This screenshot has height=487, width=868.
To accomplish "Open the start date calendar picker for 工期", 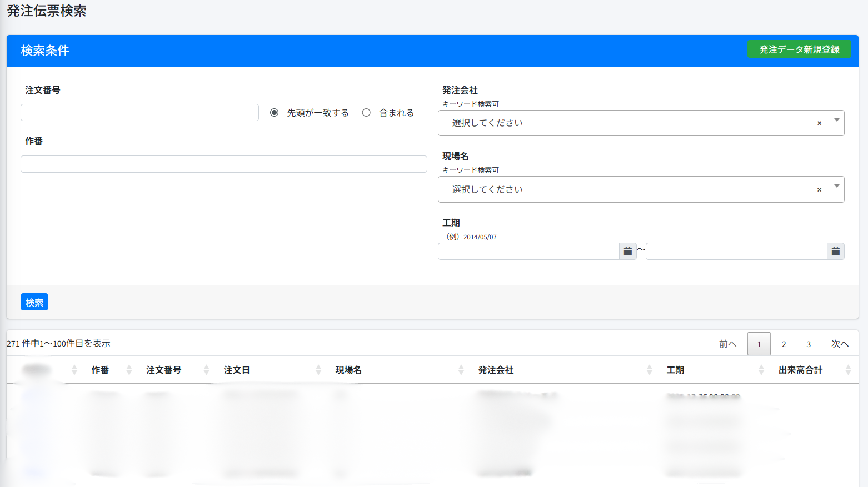I will coord(627,252).
